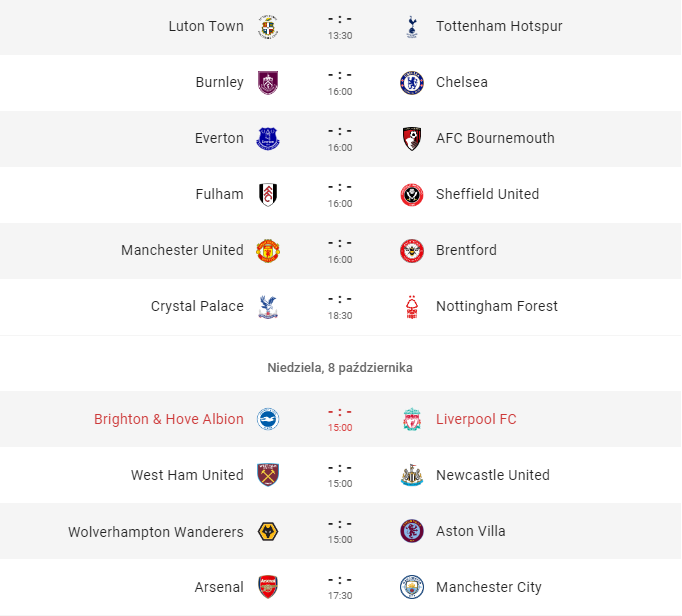
Task: Select the Aston Villa team name
Action: [471, 531]
